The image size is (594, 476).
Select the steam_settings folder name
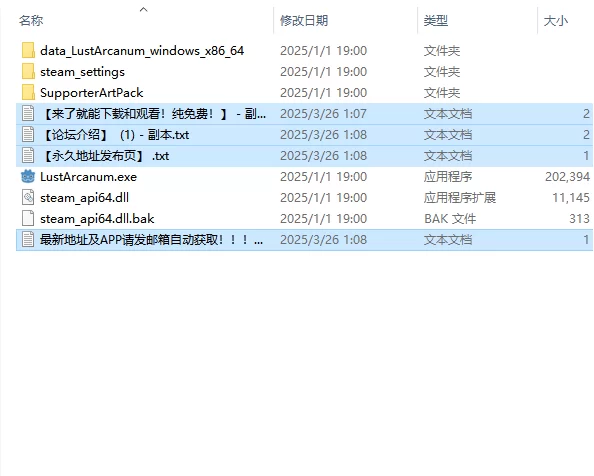point(82,72)
